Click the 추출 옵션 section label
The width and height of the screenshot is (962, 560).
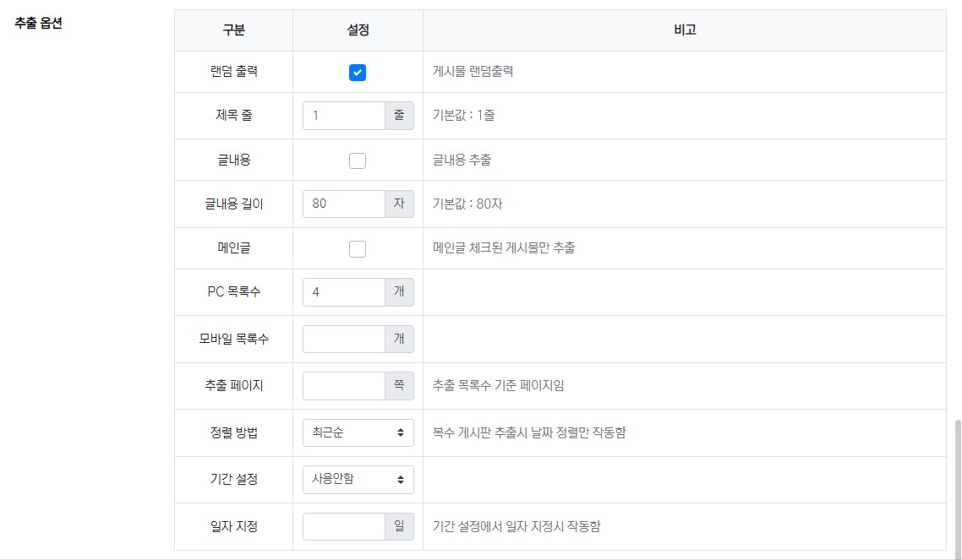coord(39,23)
